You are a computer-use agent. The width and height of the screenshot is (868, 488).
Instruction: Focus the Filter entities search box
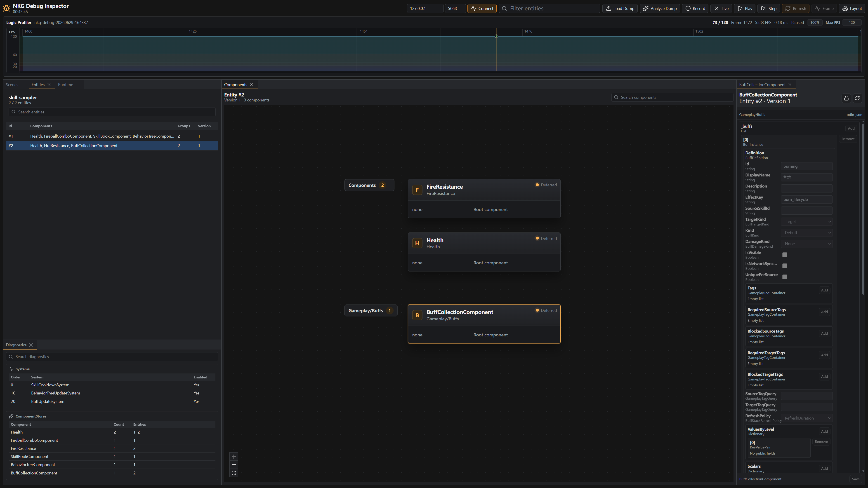pyautogui.click(x=549, y=8)
